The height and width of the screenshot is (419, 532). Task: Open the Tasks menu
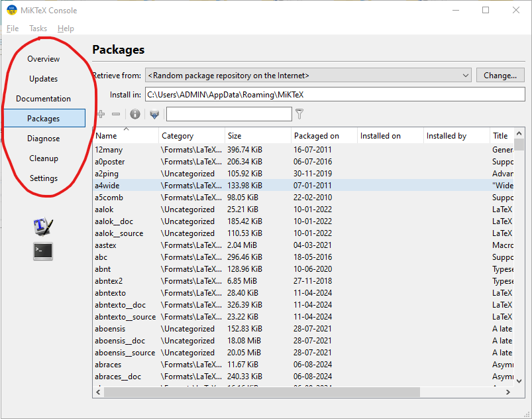click(38, 29)
